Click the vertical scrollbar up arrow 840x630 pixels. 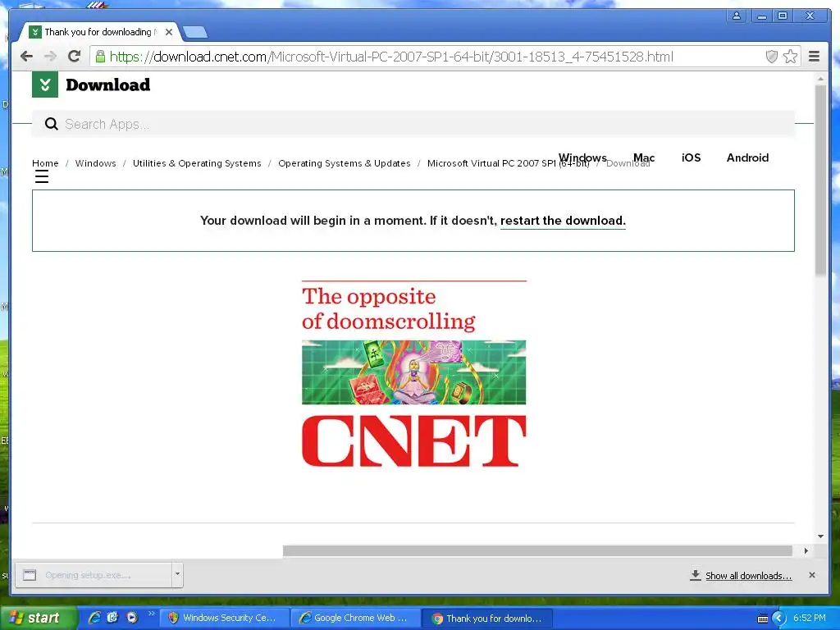point(820,79)
